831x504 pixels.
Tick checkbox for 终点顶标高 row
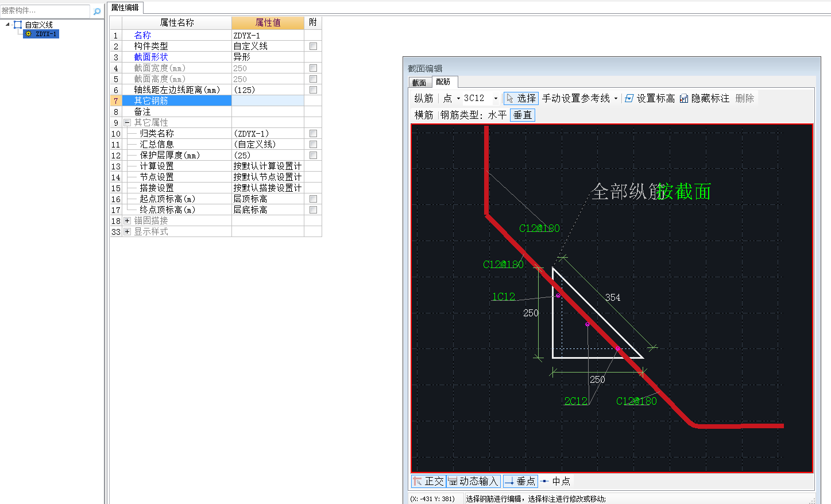coord(313,210)
